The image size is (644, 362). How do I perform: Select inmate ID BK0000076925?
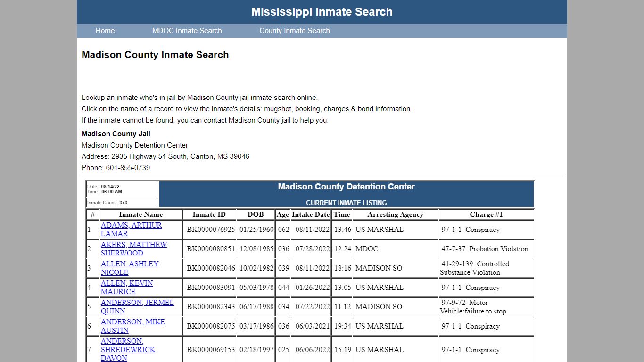[x=211, y=230]
